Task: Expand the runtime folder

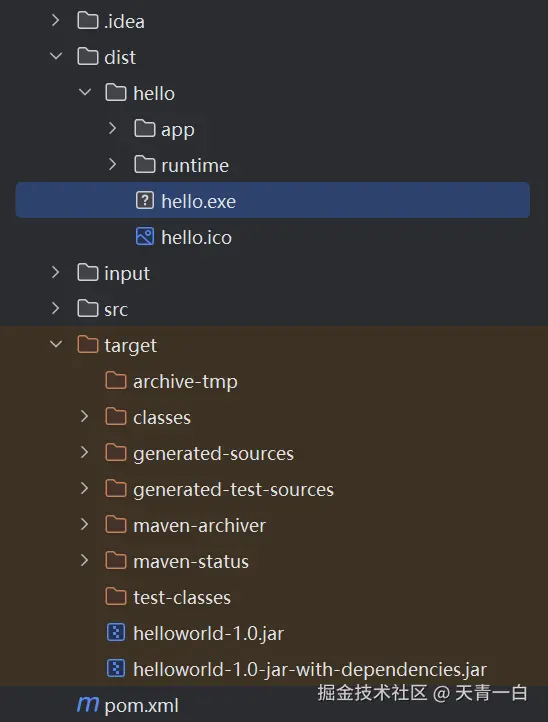Action: coord(112,164)
